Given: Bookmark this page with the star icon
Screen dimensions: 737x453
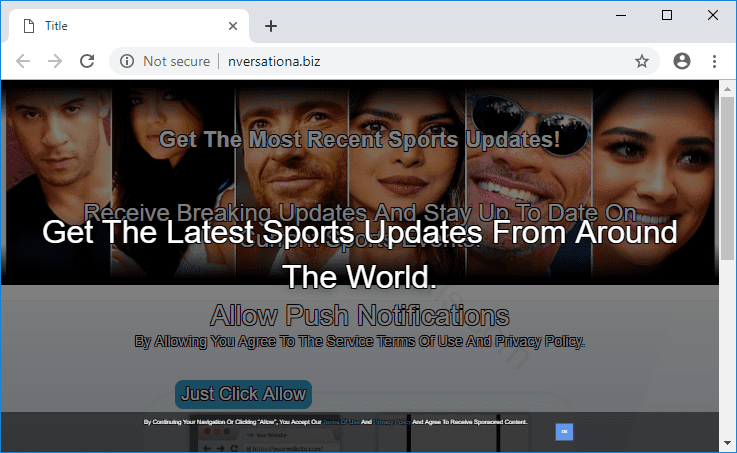Looking at the screenshot, I should (642, 61).
